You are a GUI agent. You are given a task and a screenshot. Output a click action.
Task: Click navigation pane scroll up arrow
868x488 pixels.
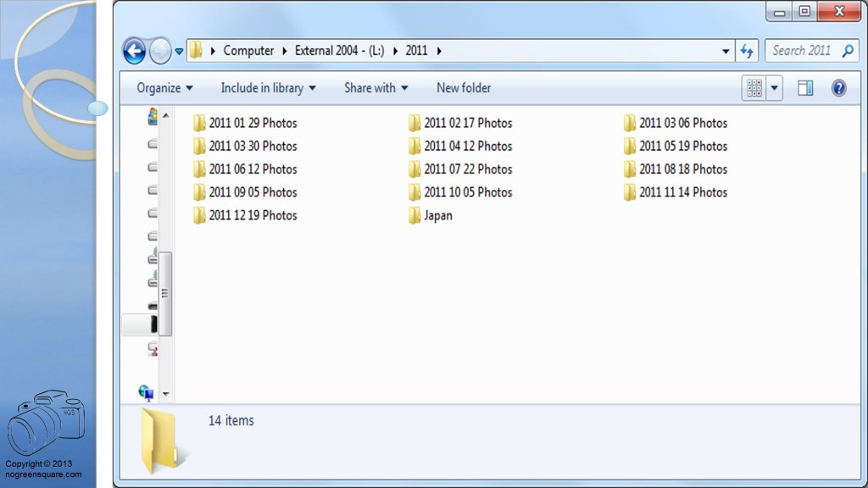165,115
